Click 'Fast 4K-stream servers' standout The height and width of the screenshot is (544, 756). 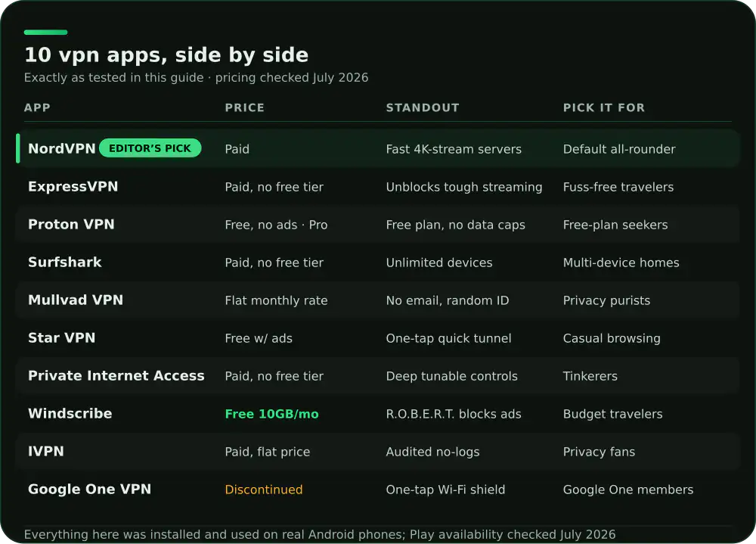454,149
